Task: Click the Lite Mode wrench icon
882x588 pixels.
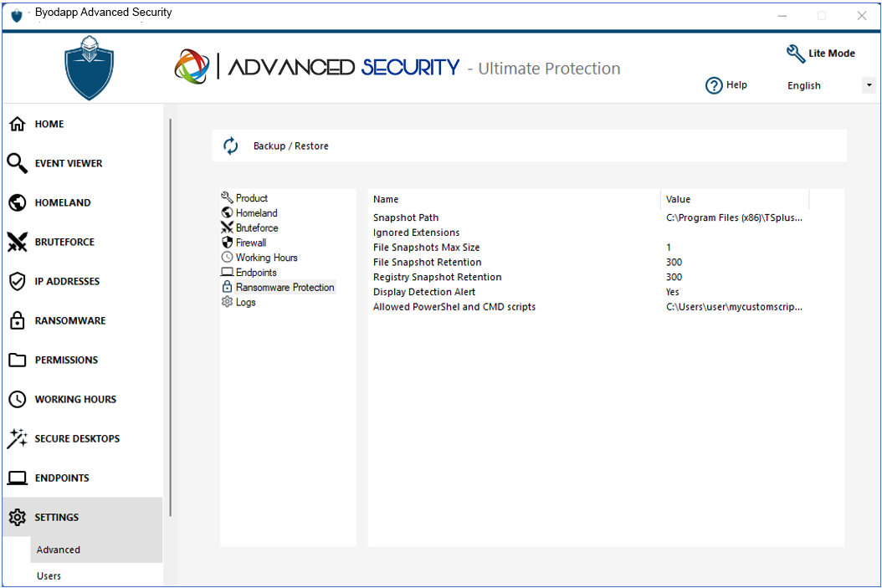Action: pyautogui.click(x=796, y=54)
